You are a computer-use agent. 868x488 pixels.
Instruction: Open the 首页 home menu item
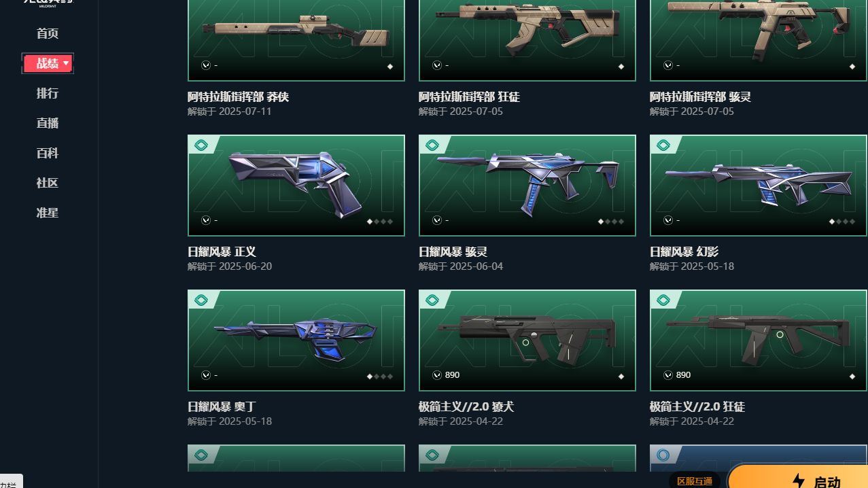point(48,33)
